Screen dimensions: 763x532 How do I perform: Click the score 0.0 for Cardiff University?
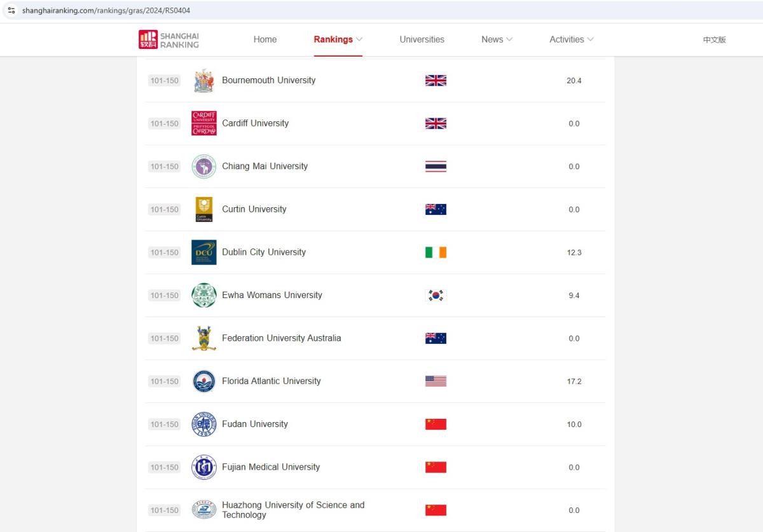574,123
